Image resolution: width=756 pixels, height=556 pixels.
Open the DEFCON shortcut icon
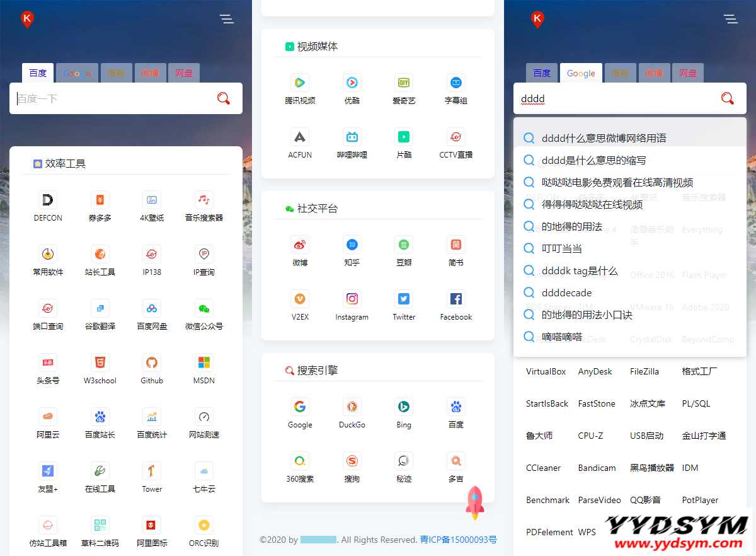pyautogui.click(x=48, y=200)
